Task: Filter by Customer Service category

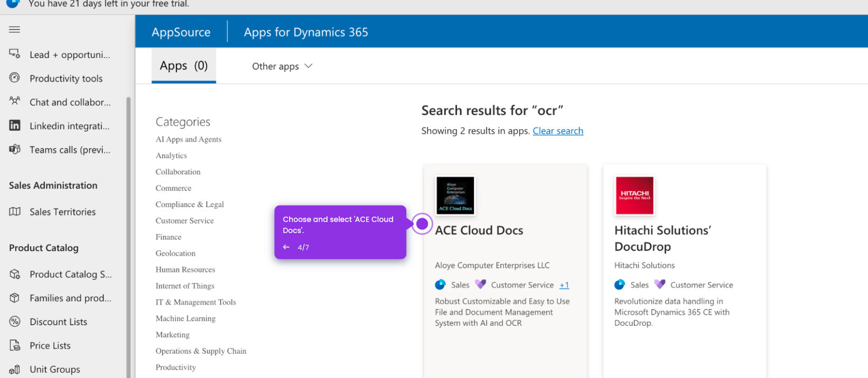Action: [185, 221]
